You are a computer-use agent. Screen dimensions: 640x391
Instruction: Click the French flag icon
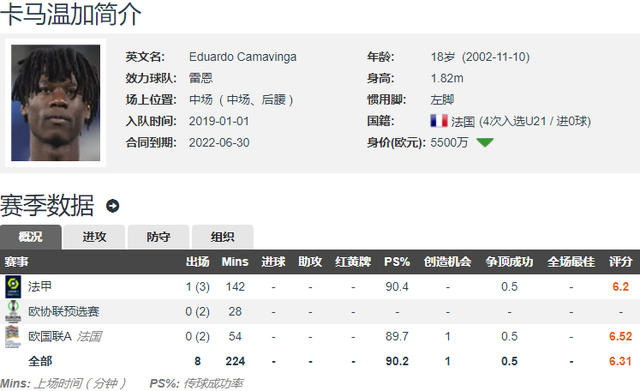click(x=439, y=121)
